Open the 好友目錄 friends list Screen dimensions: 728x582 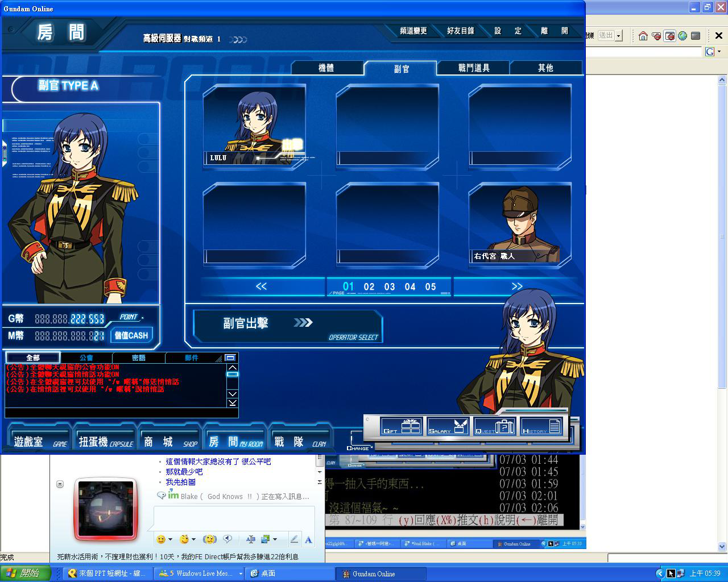click(x=461, y=31)
